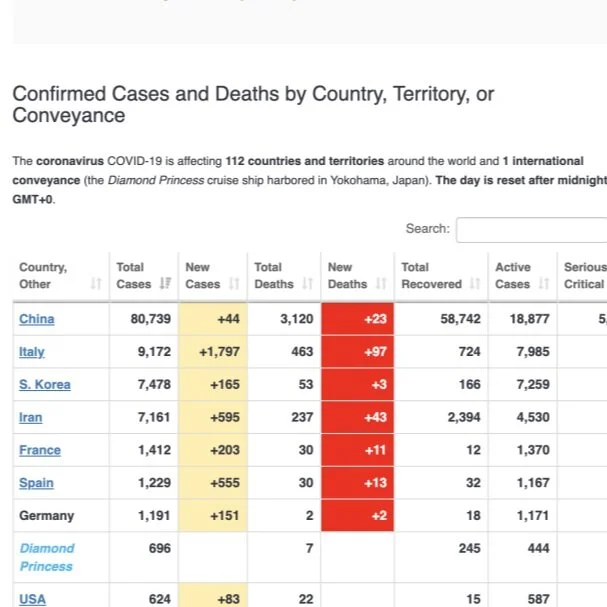Click Italy's yellow +1,797 new cases cell

(213, 352)
